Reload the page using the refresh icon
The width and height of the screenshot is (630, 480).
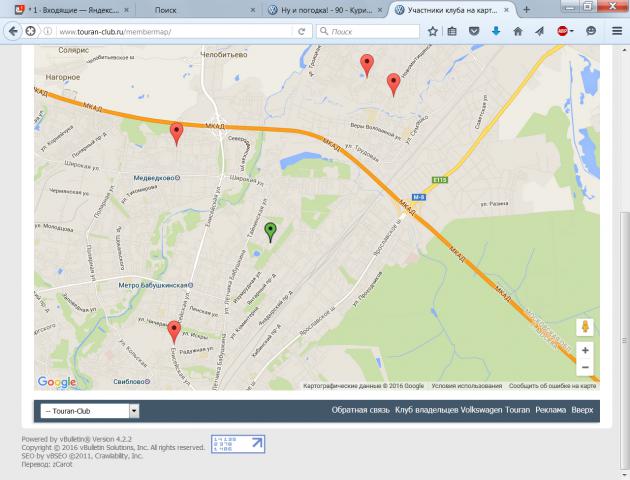click(x=301, y=31)
